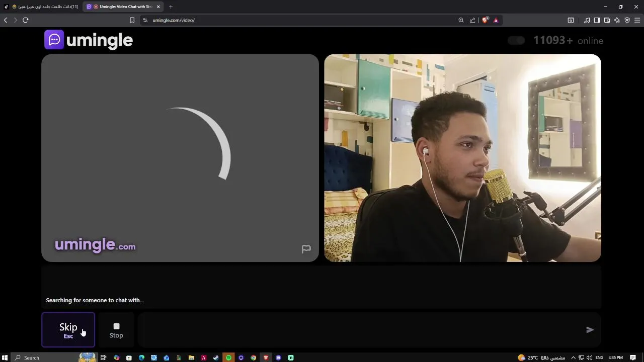Open Windows notification center icon

633,357
